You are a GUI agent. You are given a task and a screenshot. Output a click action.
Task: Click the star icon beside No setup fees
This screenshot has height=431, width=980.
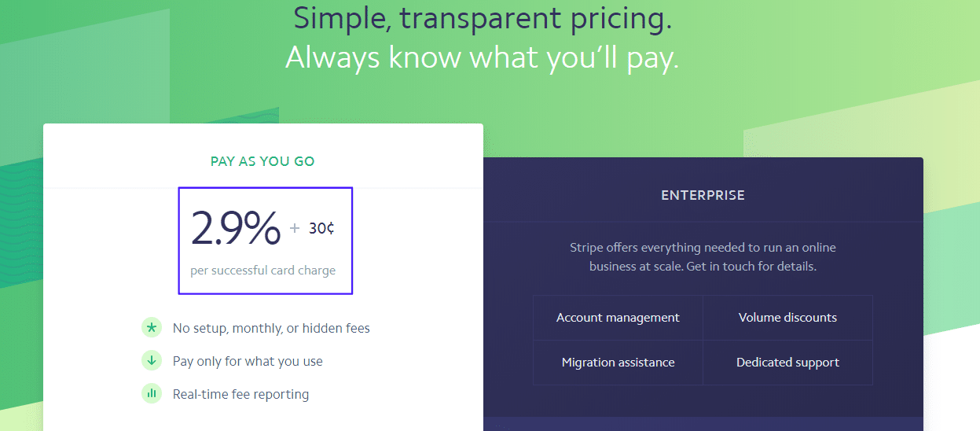click(152, 328)
